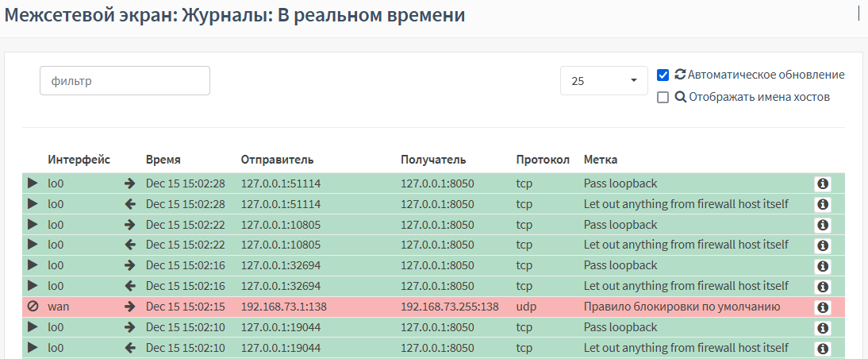Viewport: 868px width, 359px height.
Task: Click the фильтр input field
Action: tap(125, 81)
